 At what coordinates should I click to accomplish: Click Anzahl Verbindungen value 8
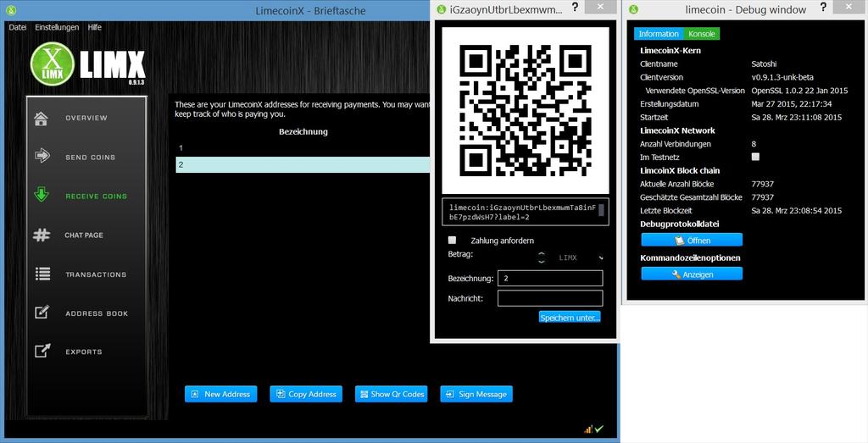(754, 144)
